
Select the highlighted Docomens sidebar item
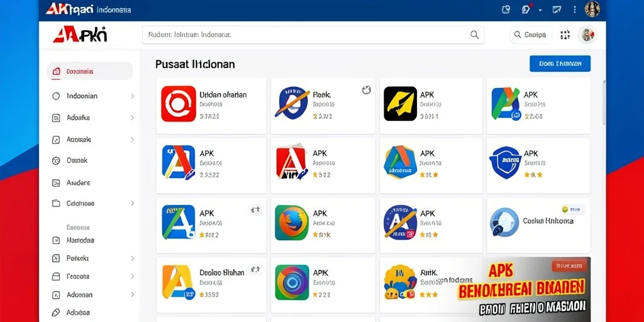tap(89, 71)
